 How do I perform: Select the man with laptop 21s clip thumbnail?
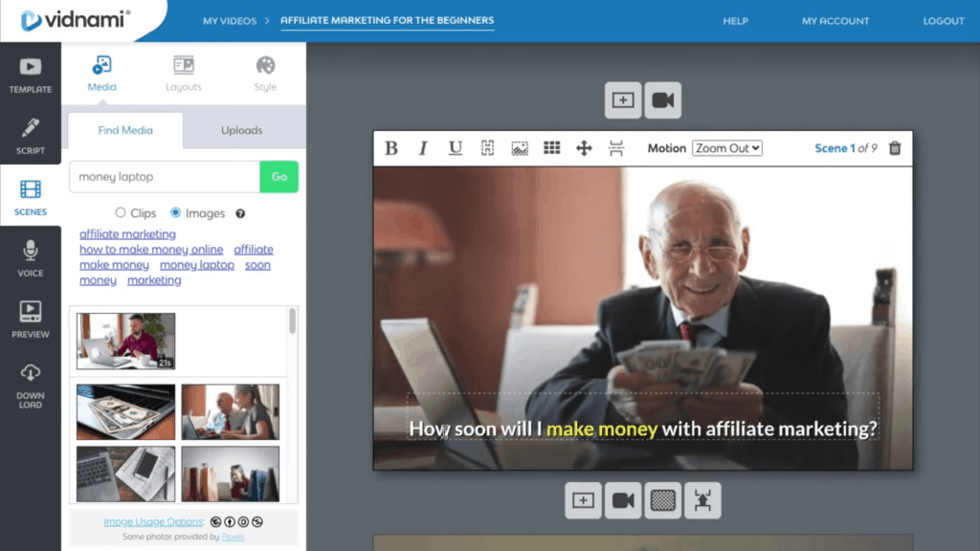125,342
